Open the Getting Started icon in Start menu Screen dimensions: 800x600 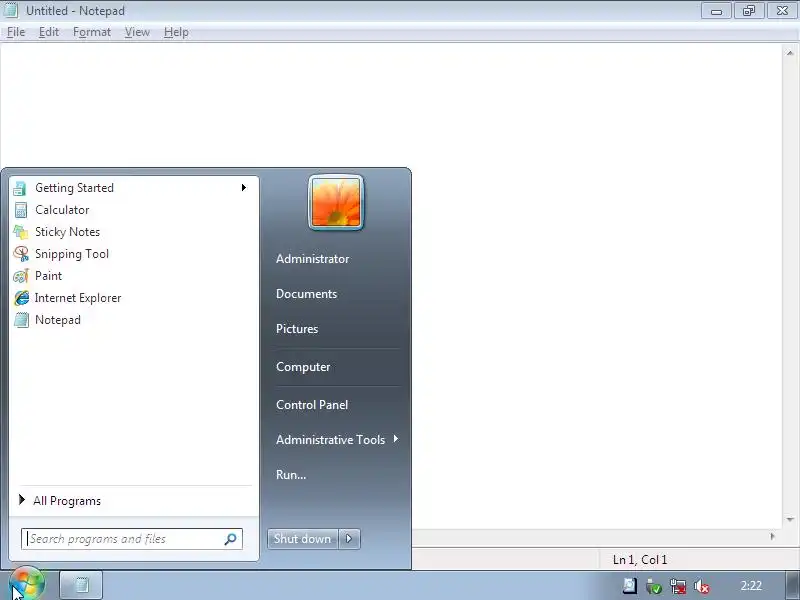click(20, 188)
